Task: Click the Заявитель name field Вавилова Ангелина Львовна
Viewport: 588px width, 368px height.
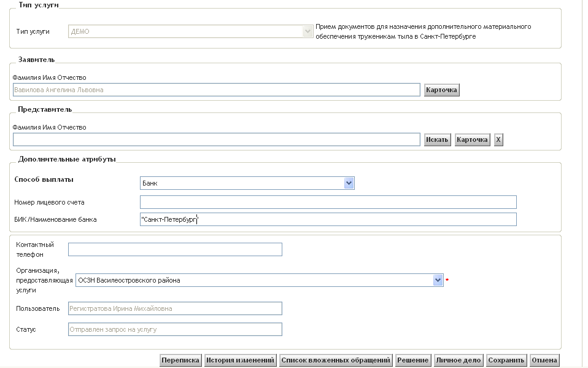Action: point(217,90)
